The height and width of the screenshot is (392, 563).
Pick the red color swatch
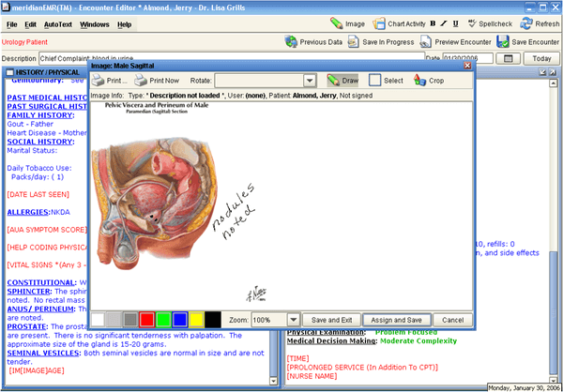[x=145, y=320]
